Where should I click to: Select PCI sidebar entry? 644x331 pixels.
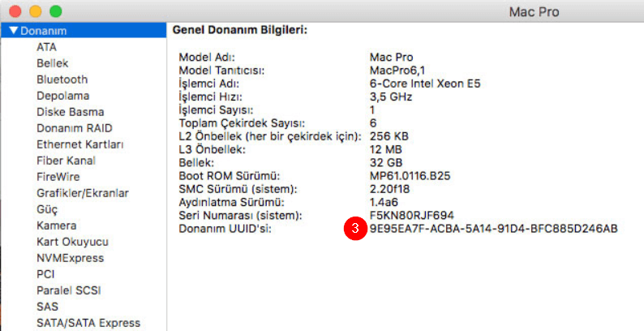(45, 274)
